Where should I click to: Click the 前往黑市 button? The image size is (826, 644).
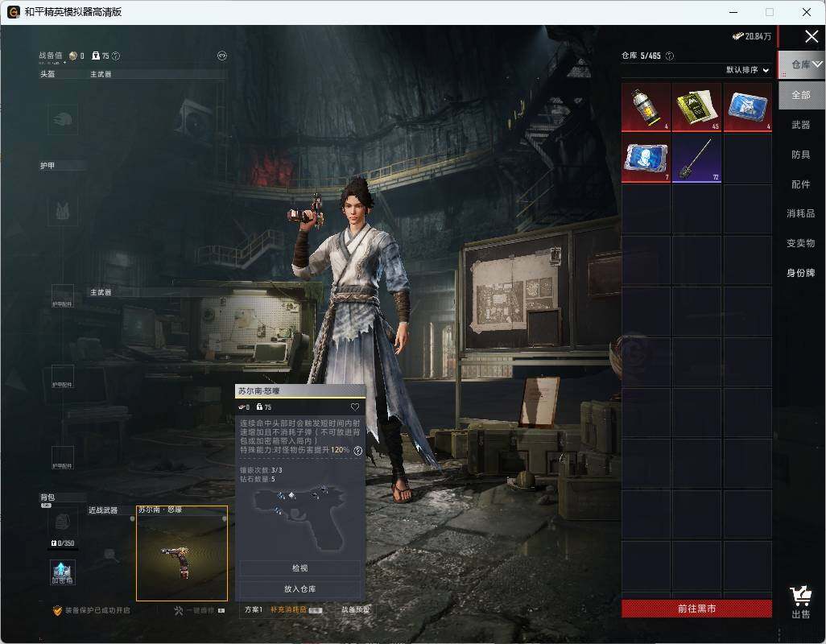click(696, 609)
